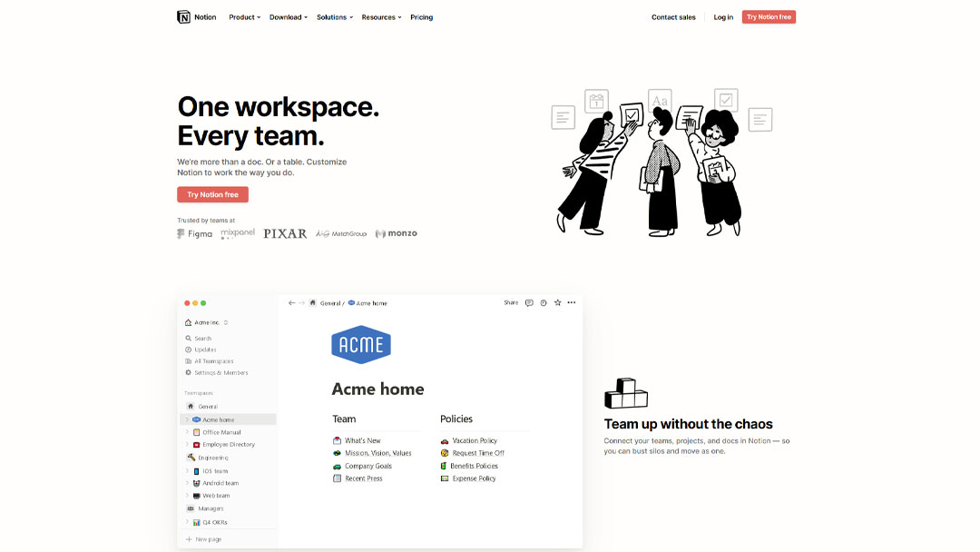Click the back arrow in Acme window
980x552 pixels.
tap(291, 302)
